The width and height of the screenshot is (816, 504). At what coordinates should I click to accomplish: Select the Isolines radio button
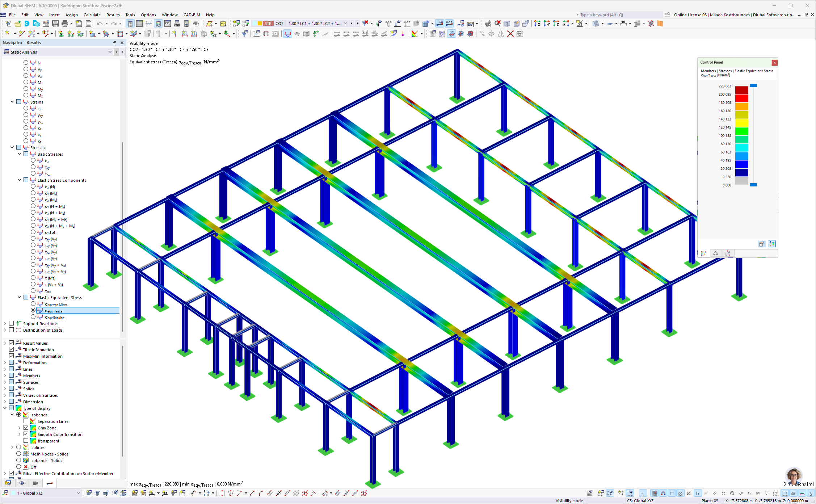tap(19, 447)
